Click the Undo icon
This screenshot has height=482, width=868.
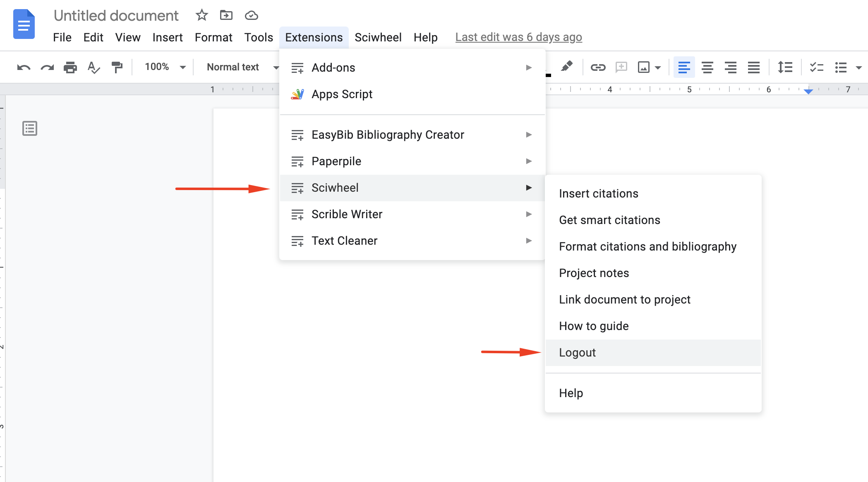click(24, 67)
